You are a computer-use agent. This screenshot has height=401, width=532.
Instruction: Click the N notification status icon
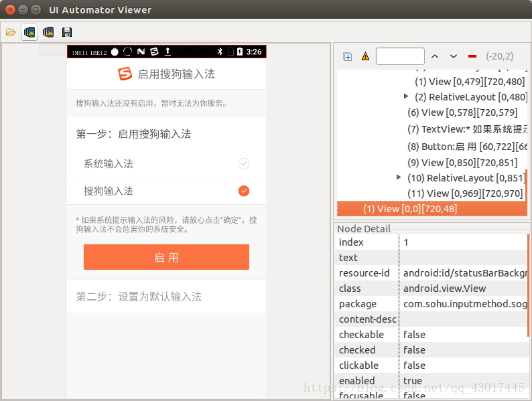pyautogui.click(x=141, y=52)
